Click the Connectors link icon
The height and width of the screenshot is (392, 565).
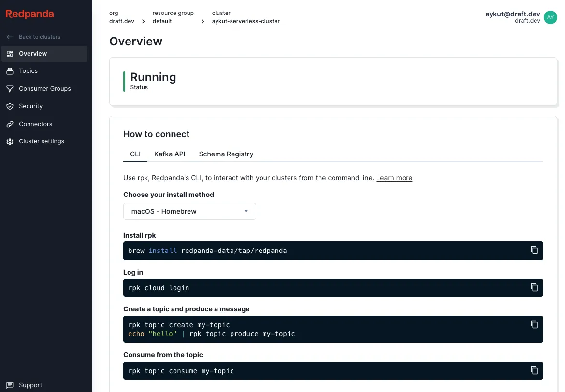(10, 124)
